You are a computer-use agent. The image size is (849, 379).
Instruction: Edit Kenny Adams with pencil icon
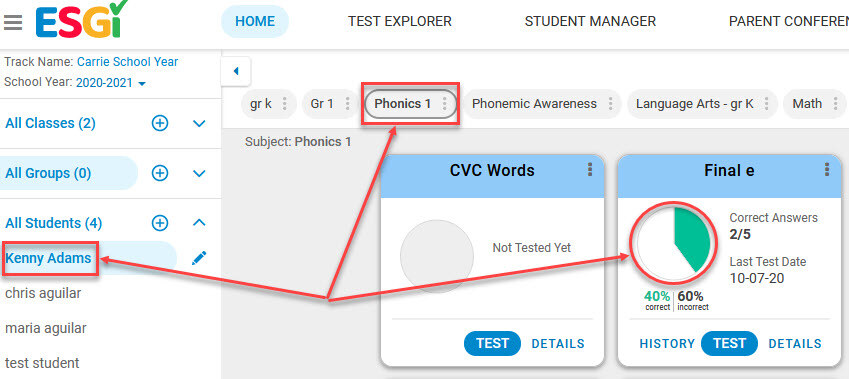[x=199, y=258]
